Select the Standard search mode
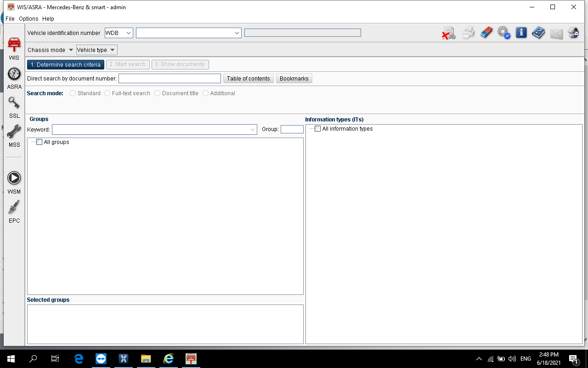 coord(73,93)
